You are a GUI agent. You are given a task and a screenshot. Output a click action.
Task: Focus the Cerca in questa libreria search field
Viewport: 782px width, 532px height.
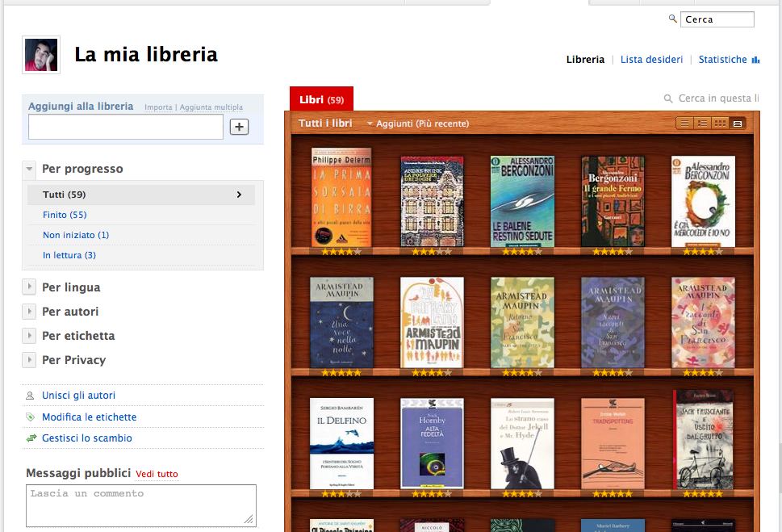[719, 98]
